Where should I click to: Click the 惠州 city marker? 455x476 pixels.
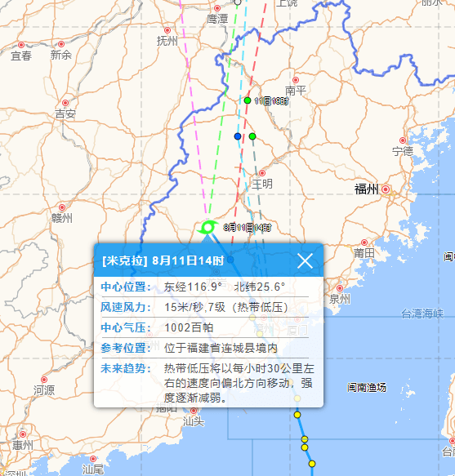[23, 434]
